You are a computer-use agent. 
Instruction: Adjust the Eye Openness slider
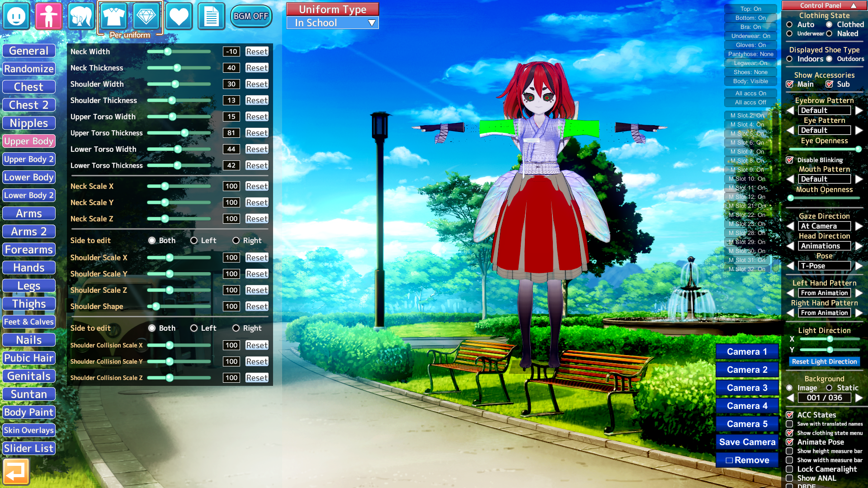825,149
